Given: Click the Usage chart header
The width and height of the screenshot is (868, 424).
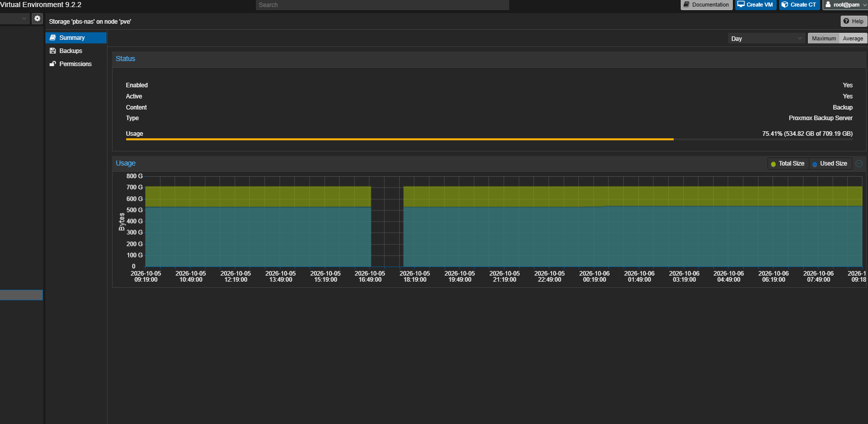Looking at the screenshot, I should (x=489, y=164).
